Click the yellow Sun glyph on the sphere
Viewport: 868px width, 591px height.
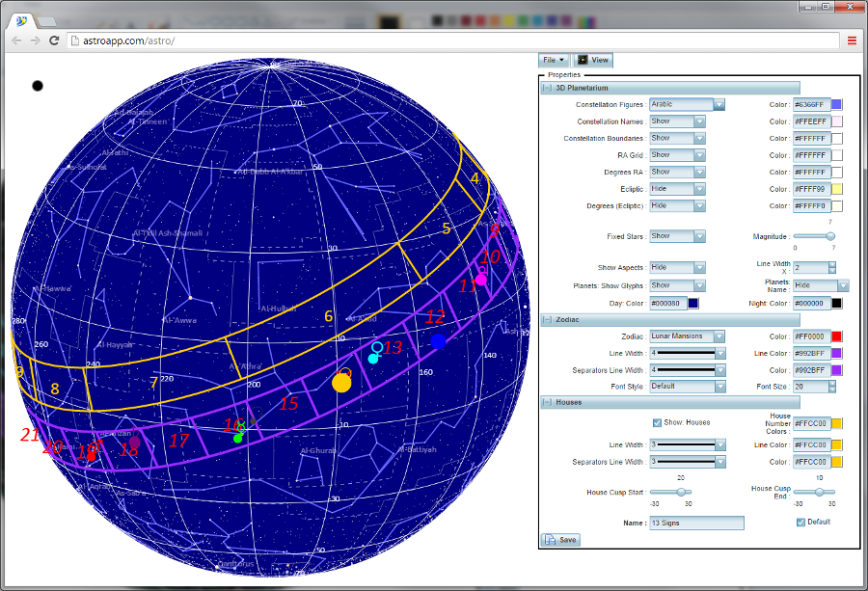pos(341,383)
